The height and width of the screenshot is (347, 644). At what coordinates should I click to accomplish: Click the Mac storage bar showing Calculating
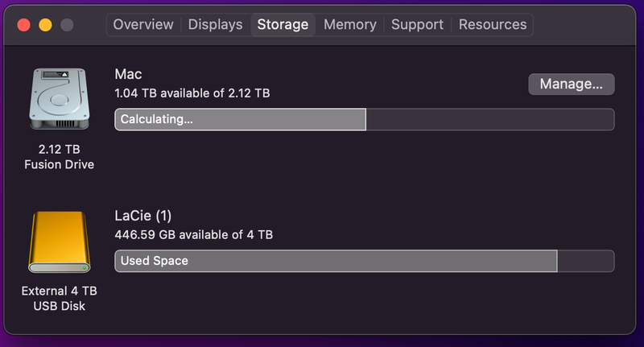pyautogui.click(x=240, y=119)
